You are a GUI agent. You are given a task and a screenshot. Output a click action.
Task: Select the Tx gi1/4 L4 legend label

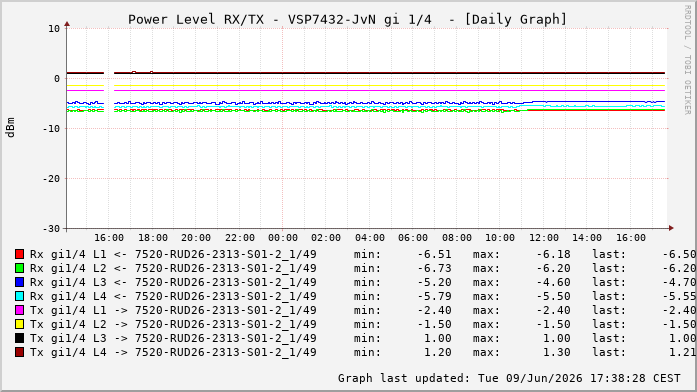pos(173,352)
